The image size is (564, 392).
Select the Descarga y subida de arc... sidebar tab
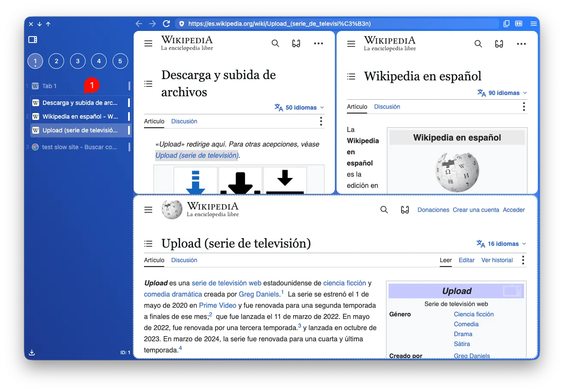80,103
